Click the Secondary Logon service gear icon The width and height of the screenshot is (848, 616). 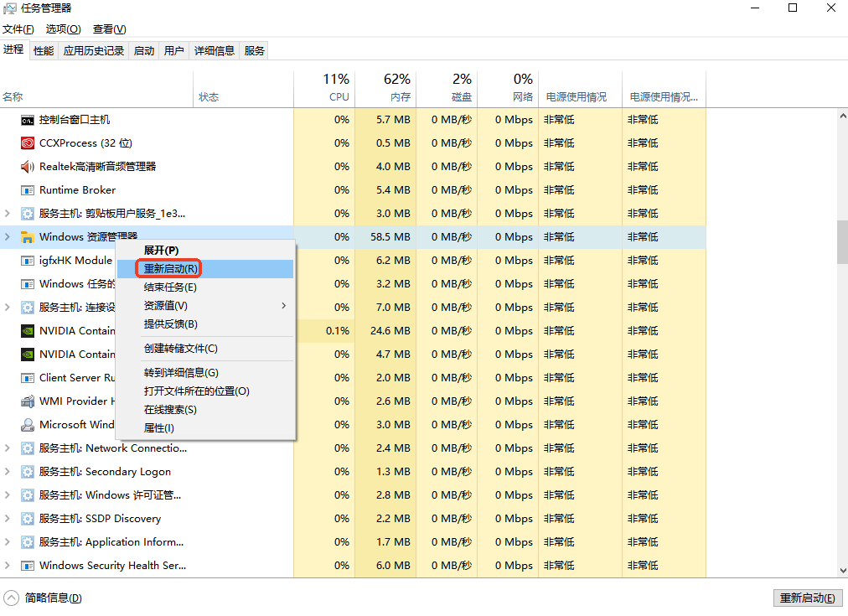27,472
